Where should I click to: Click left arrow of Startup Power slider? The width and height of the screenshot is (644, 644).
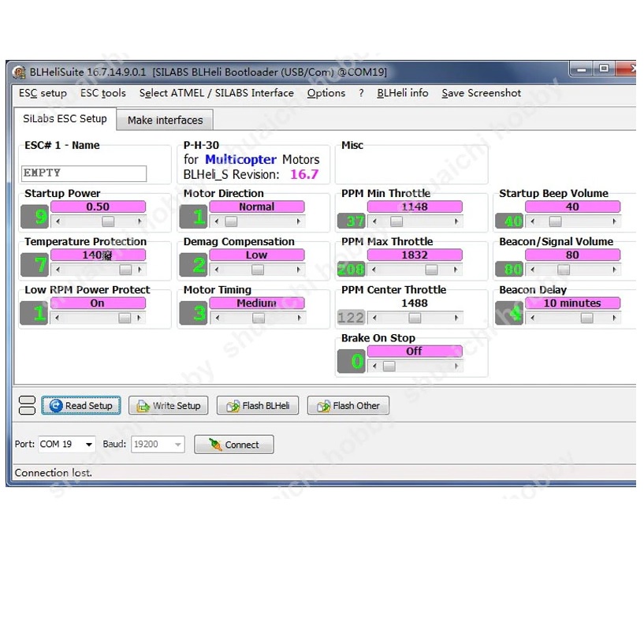click(x=58, y=221)
